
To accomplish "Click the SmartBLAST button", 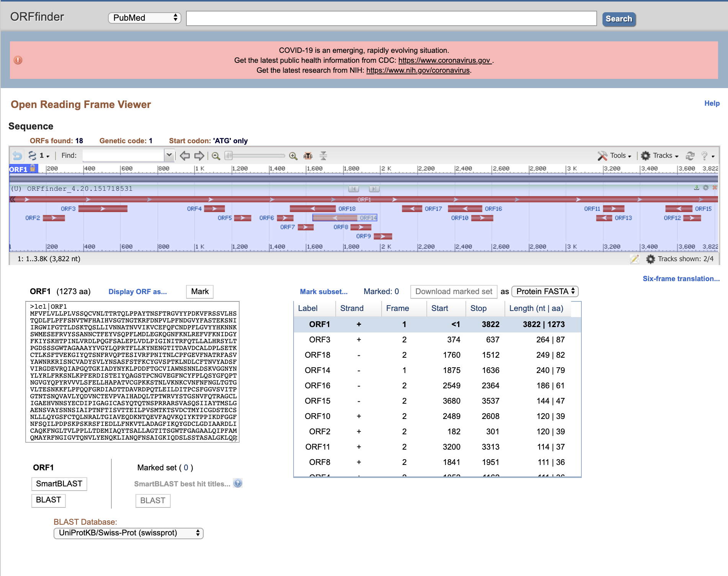I will tap(59, 484).
